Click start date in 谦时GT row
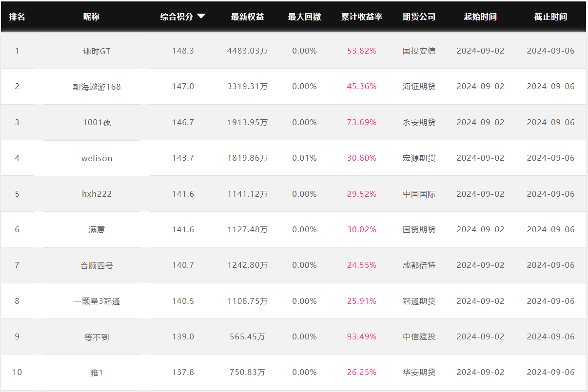Viewport: 588px width, 392px height. 481,51
